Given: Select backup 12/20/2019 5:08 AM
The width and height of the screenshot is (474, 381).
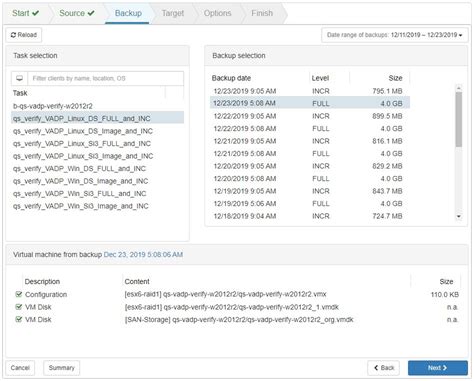Looking at the screenshot, I should pos(310,178).
